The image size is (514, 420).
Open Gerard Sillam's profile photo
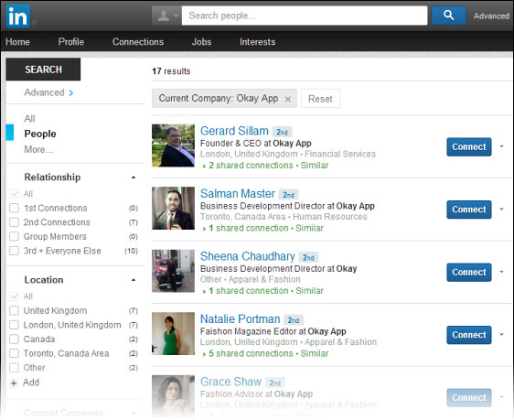point(173,145)
